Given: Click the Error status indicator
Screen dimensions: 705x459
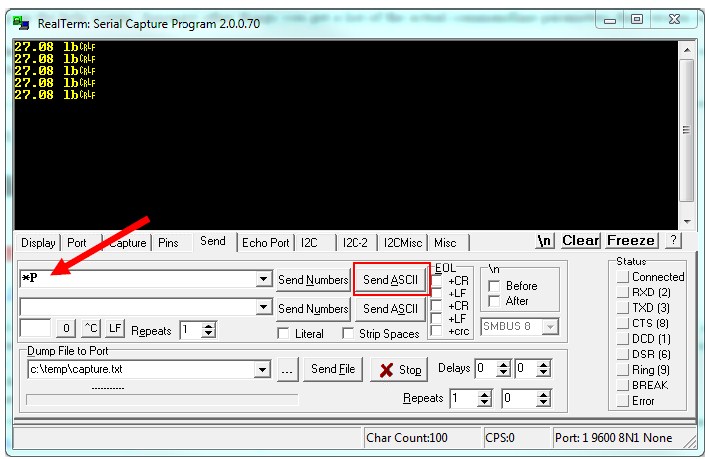Looking at the screenshot, I should [x=622, y=401].
